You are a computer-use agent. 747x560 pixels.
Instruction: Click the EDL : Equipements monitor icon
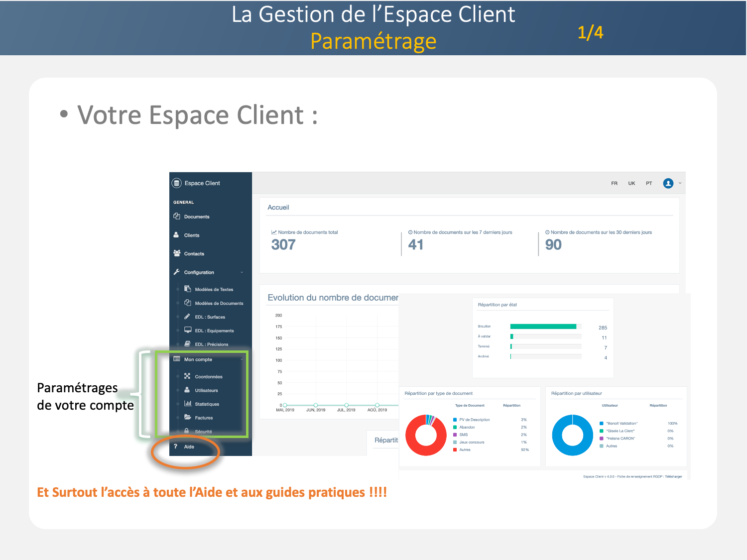point(188,330)
